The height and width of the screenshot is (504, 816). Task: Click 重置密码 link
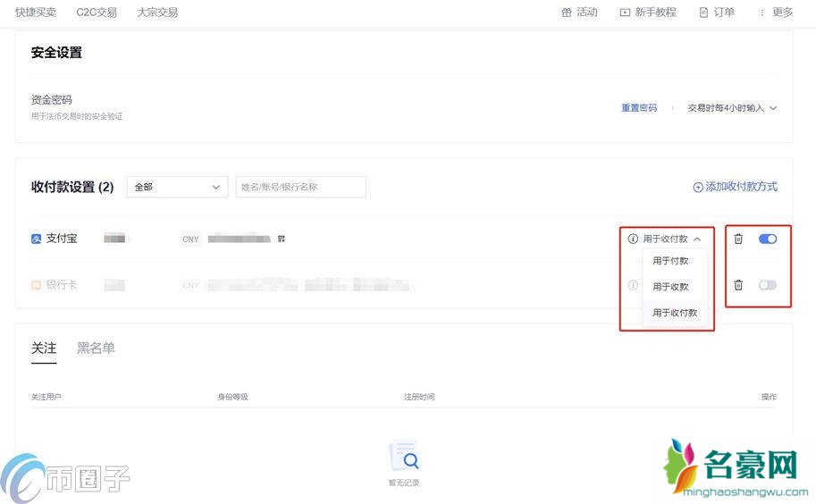[x=639, y=107]
